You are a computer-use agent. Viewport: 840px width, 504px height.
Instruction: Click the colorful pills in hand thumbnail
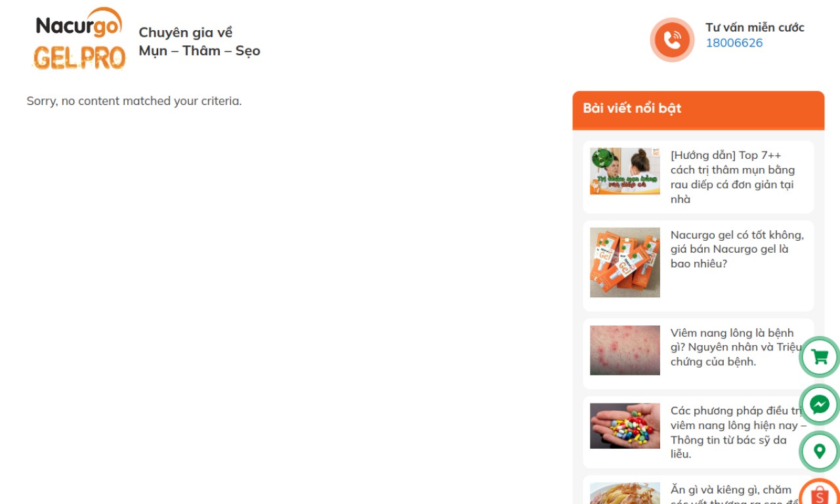click(625, 426)
